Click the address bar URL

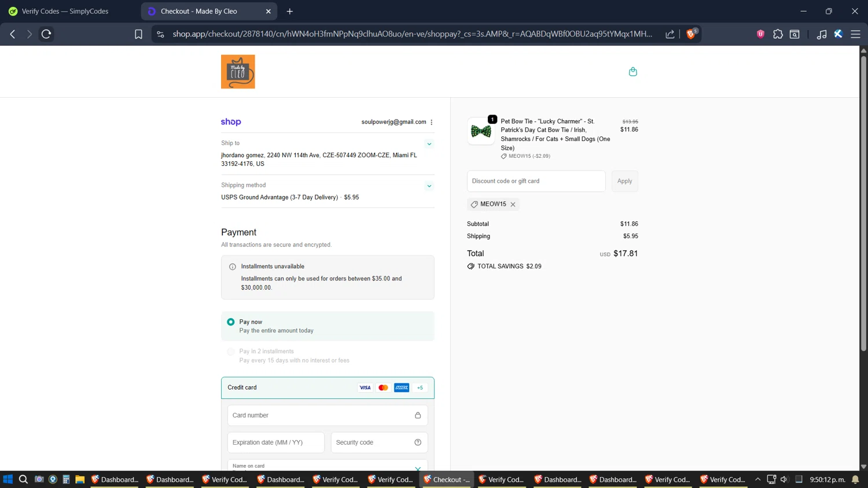(412, 34)
